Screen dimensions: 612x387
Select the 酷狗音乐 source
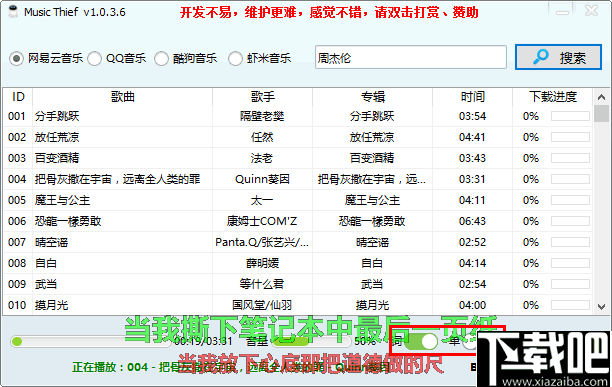pyautogui.click(x=161, y=59)
